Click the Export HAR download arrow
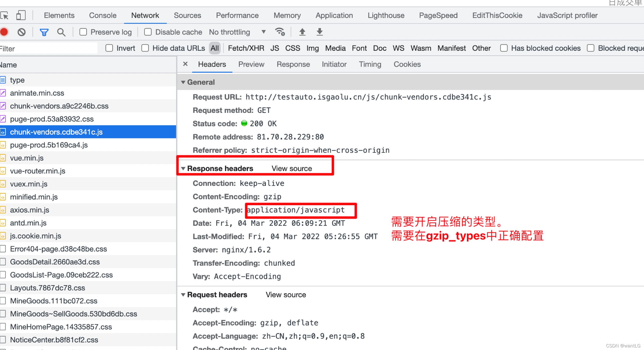Image resolution: width=644 pixels, height=350 pixels. tap(320, 32)
